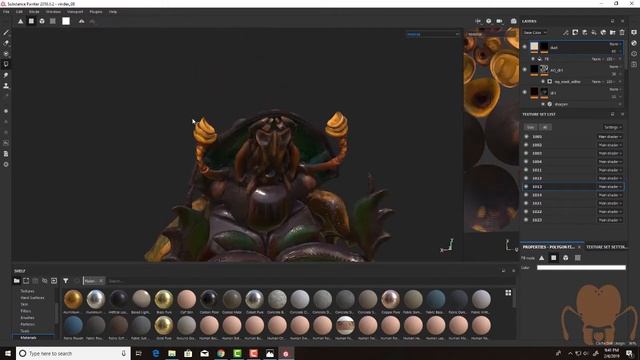The width and height of the screenshot is (640, 360).
Task: Toggle visibility of mg_mask_editor effect
Action: tap(543, 82)
